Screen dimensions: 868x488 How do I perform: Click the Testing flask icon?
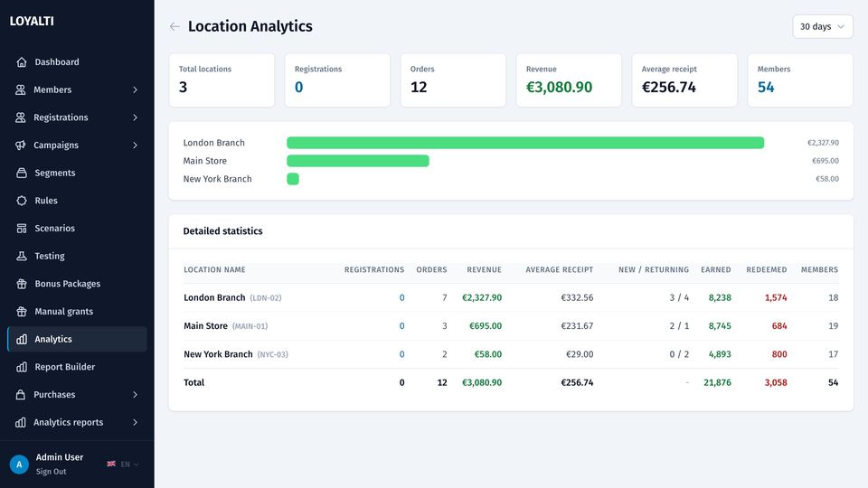tap(22, 256)
